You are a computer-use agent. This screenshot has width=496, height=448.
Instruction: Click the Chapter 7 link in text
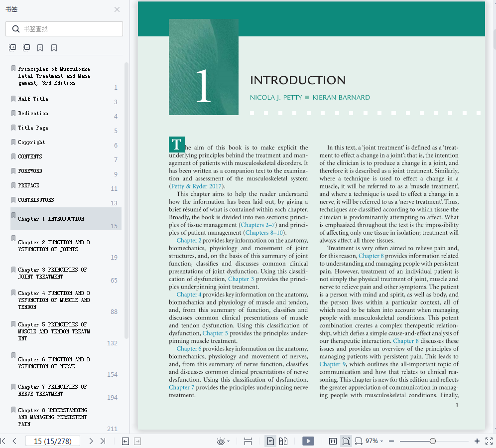[182, 387]
